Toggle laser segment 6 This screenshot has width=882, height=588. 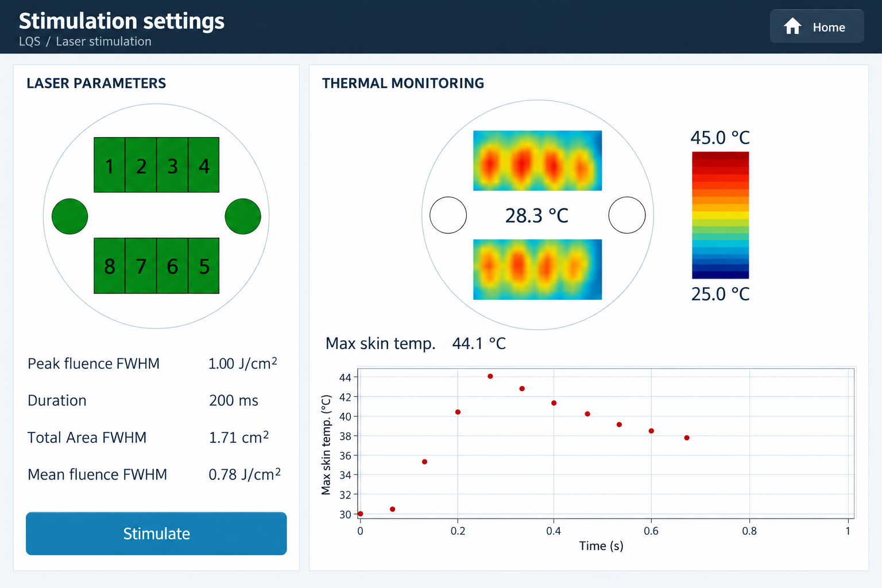point(172,266)
